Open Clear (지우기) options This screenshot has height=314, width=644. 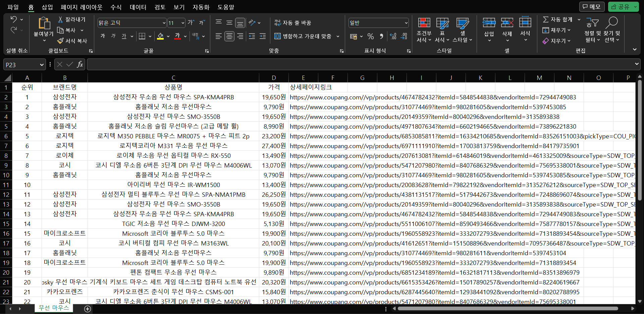tap(556, 41)
